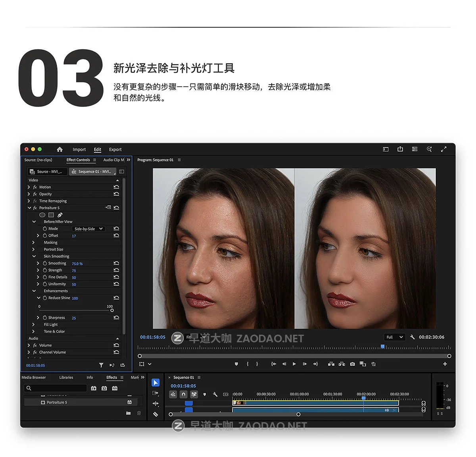476x457 pixels.
Task: Create a 4-point polygon mask
Action: 51,215
